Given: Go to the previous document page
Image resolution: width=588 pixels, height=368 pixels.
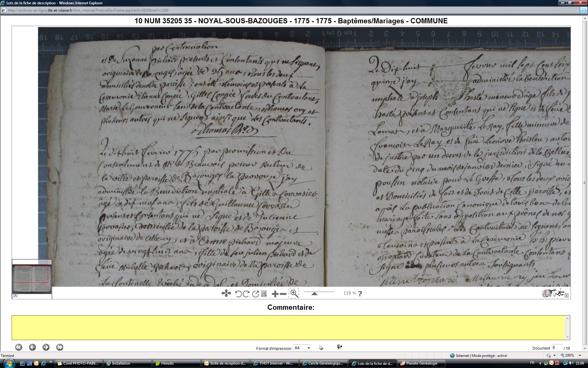Looking at the screenshot, I should click(x=32, y=347).
